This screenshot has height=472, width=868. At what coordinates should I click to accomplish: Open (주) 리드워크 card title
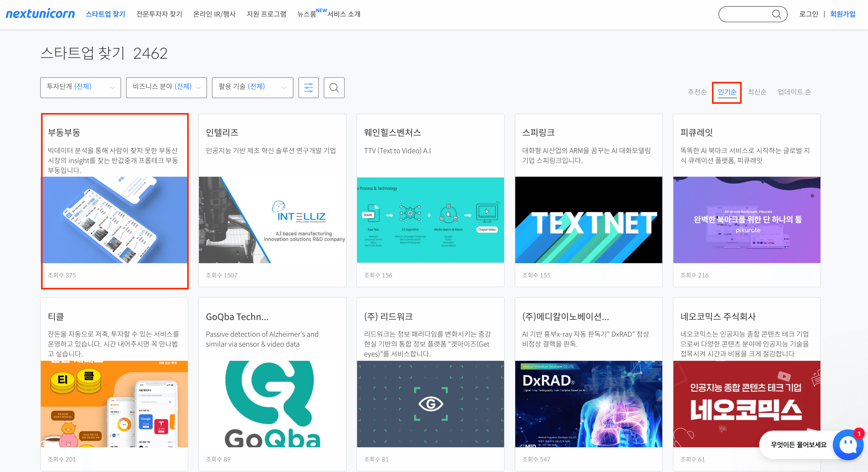[388, 317]
